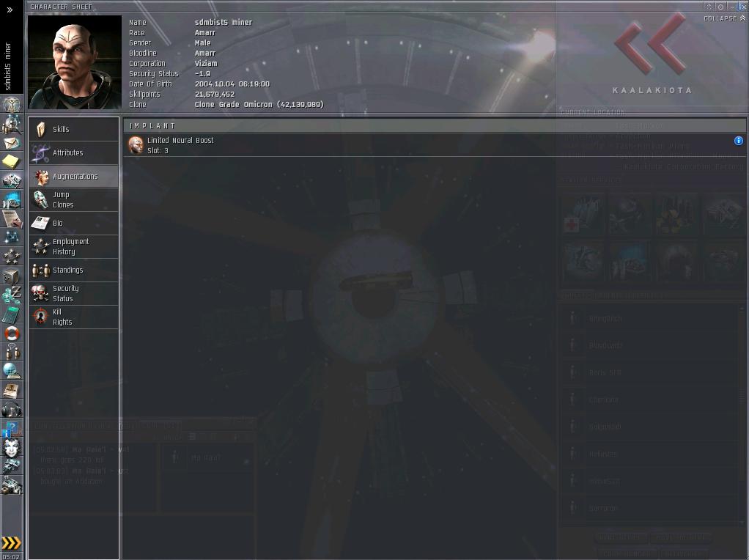Click the circular target button in title bar

(x=720, y=7)
